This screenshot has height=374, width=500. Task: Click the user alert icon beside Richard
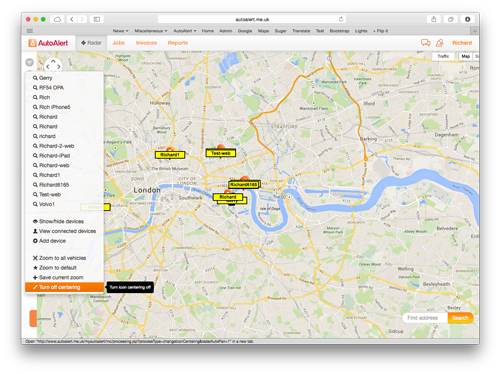[x=440, y=43]
